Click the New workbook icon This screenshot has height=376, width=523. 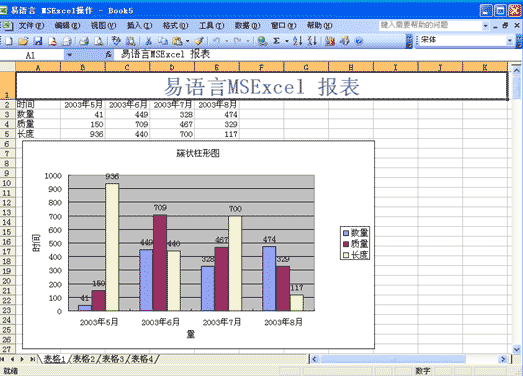point(9,41)
